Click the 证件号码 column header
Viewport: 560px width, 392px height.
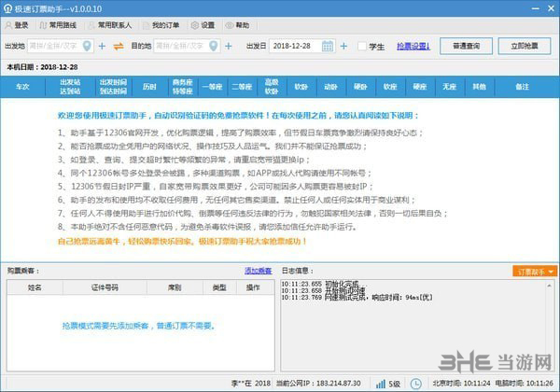tap(105, 287)
